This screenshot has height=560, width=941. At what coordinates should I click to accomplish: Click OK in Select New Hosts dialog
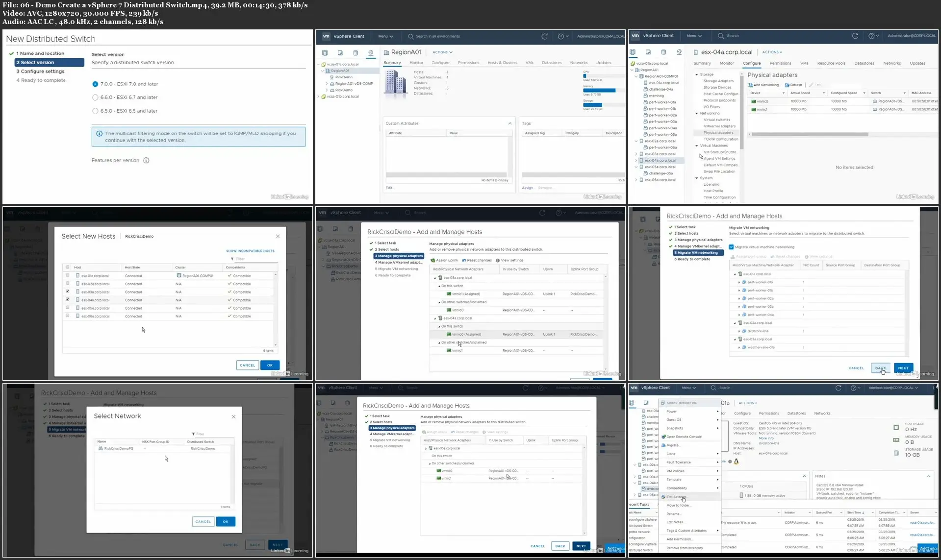click(270, 365)
